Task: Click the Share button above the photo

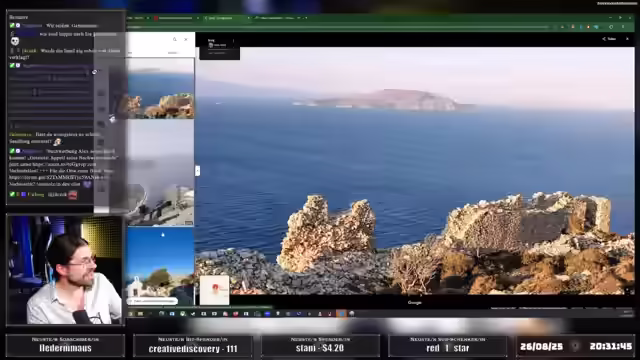Action: pos(609,39)
